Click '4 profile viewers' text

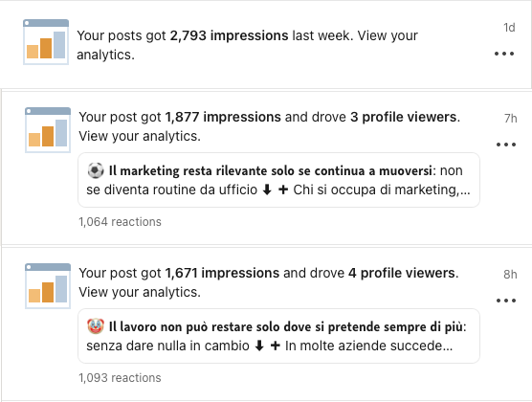[403, 273]
